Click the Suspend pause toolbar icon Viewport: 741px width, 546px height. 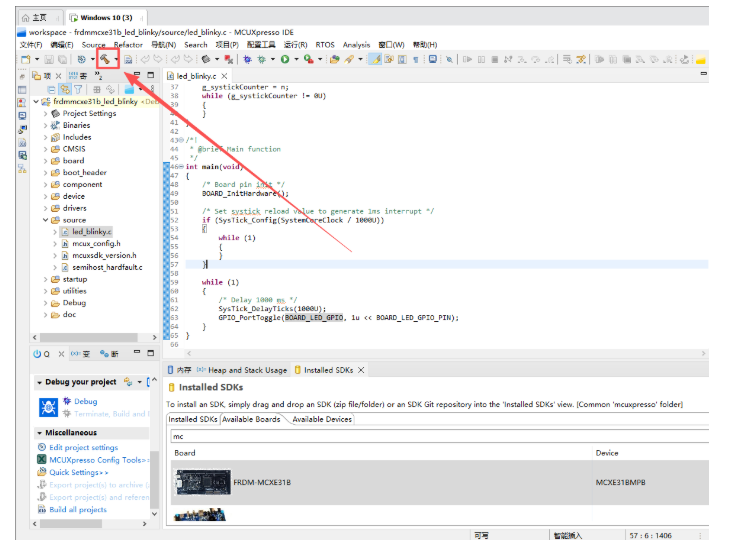pos(481,59)
